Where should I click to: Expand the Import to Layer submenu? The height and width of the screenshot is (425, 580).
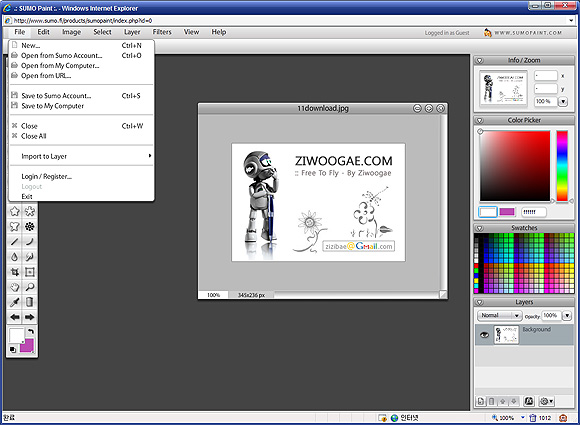click(81, 156)
